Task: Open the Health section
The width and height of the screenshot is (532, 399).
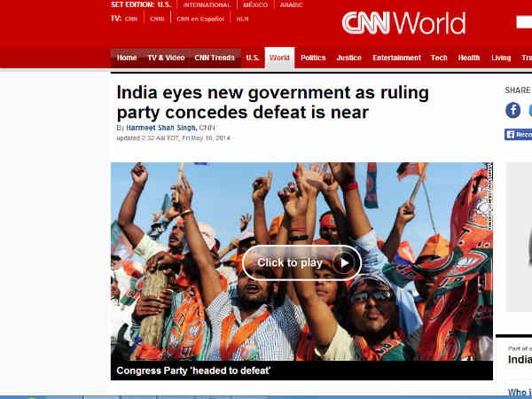Action: (x=469, y=58)
